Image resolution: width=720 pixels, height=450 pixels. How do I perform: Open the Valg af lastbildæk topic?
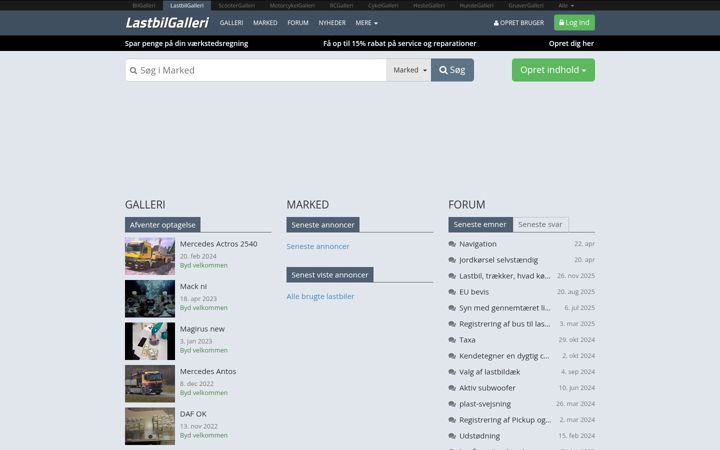[489, 372]
